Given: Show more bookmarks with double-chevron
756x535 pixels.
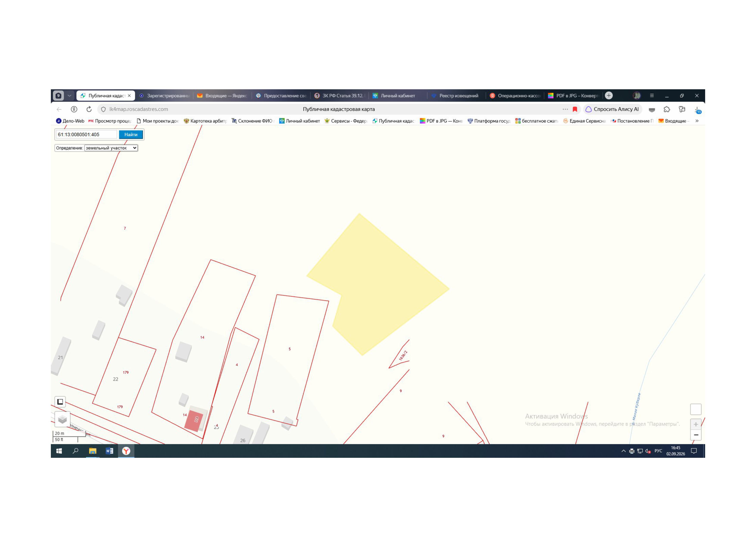Looking at the screenshot, I should (697, 121).
